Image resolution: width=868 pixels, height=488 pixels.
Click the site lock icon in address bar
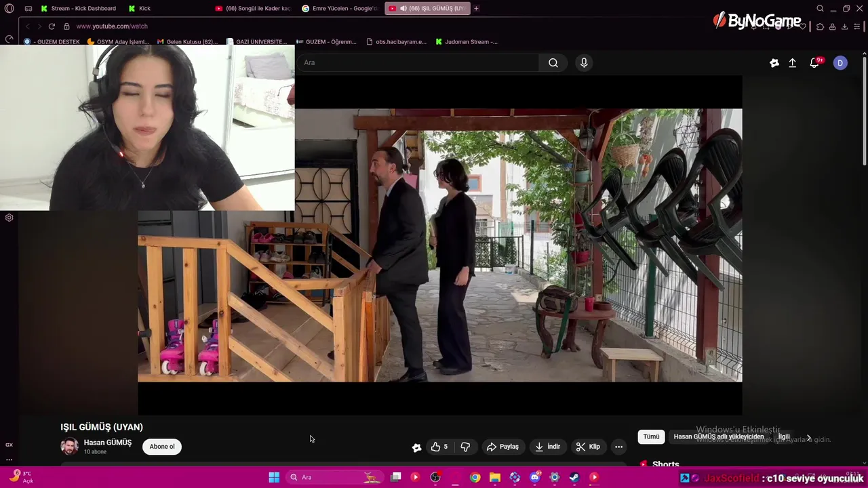pos(66,26)
